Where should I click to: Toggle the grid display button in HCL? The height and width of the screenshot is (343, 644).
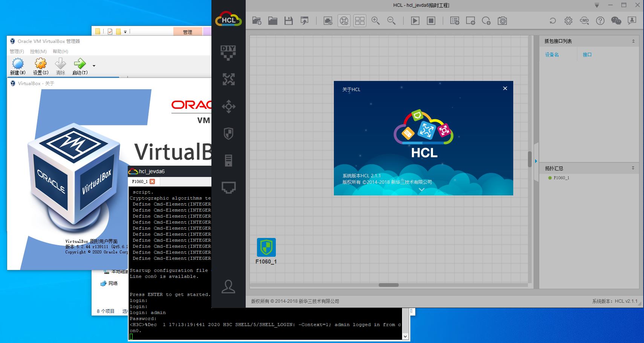point(360,21)
